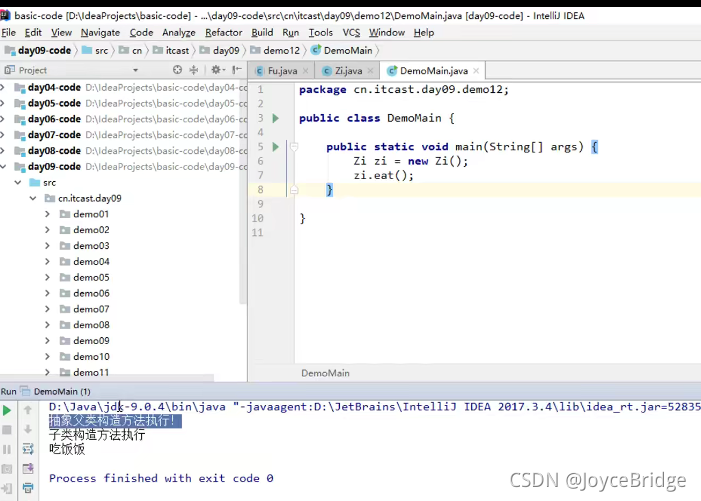Click the Project tree vertical scrollbar
Screen dimensions: 701x501
coord(243,192)
